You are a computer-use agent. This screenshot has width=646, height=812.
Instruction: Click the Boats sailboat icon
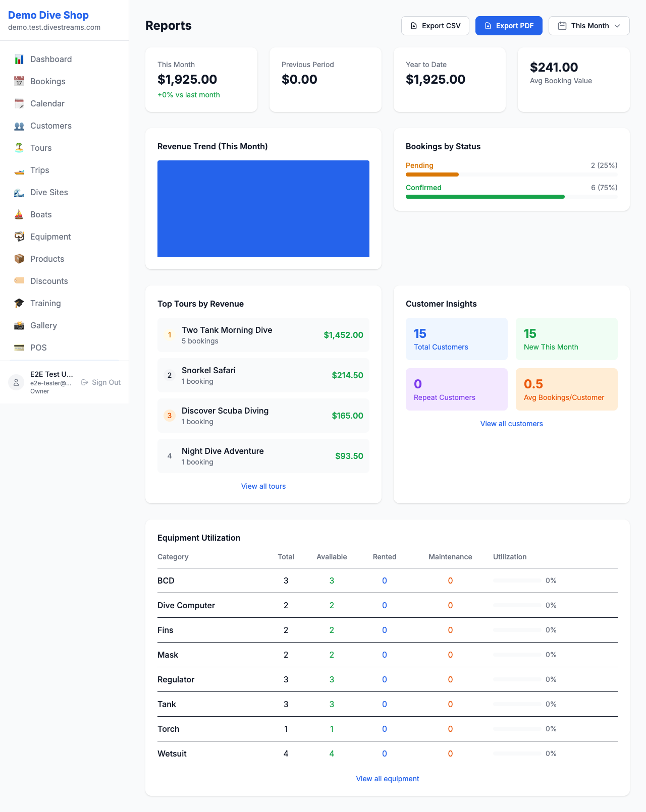click(x=19, y=215)
